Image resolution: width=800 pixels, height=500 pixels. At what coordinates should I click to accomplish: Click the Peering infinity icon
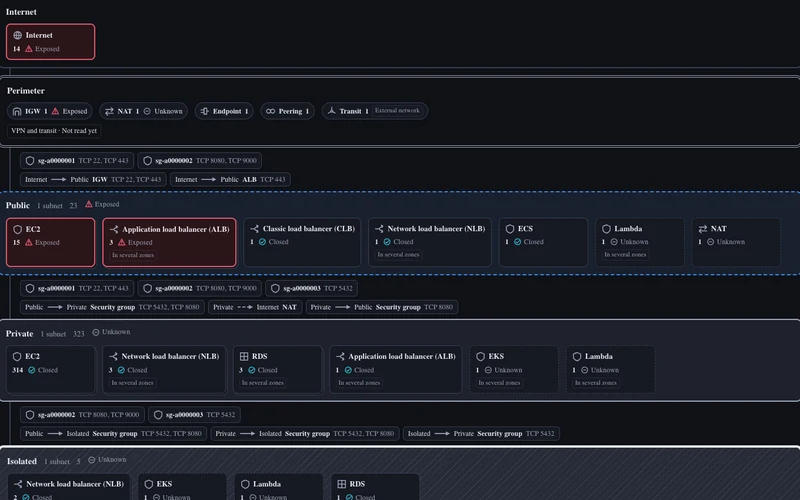270,111
